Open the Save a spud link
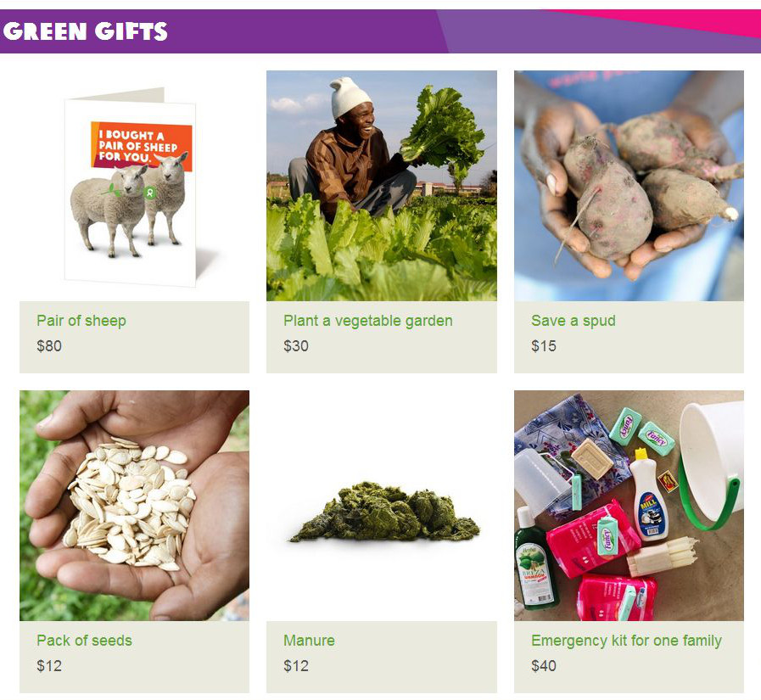761x700 pixels. point(574,321)
